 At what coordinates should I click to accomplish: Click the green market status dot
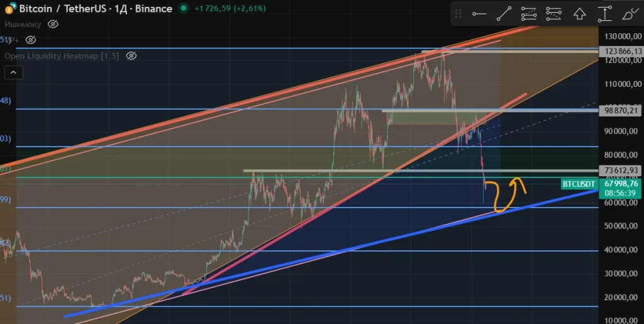point(184,8)
